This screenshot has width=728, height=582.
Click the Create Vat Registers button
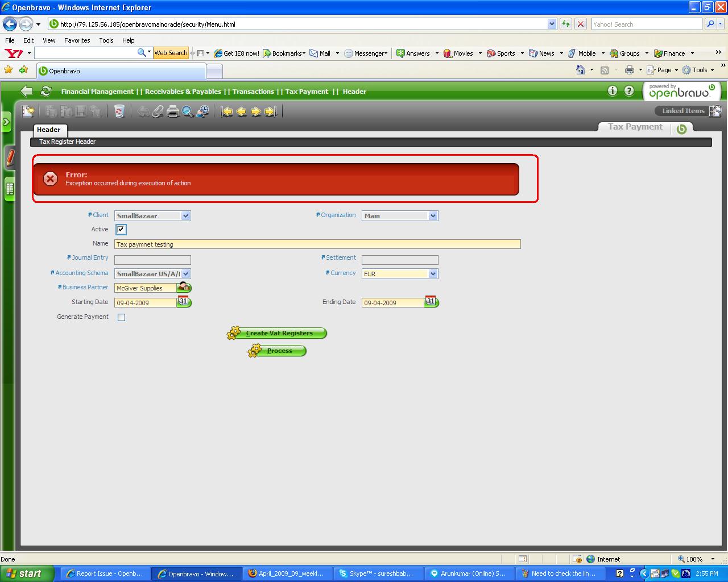coord(279,333)
